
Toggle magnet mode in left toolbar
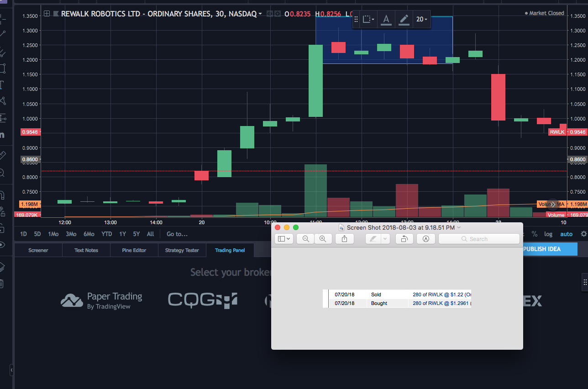click(2, 195)
